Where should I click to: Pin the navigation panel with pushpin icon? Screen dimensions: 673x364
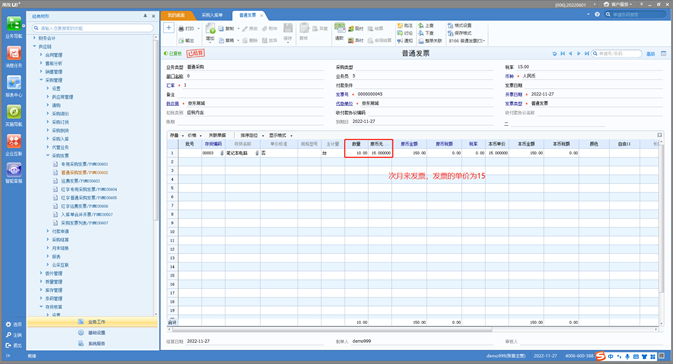pyautogui.click(x=145, y=16)
